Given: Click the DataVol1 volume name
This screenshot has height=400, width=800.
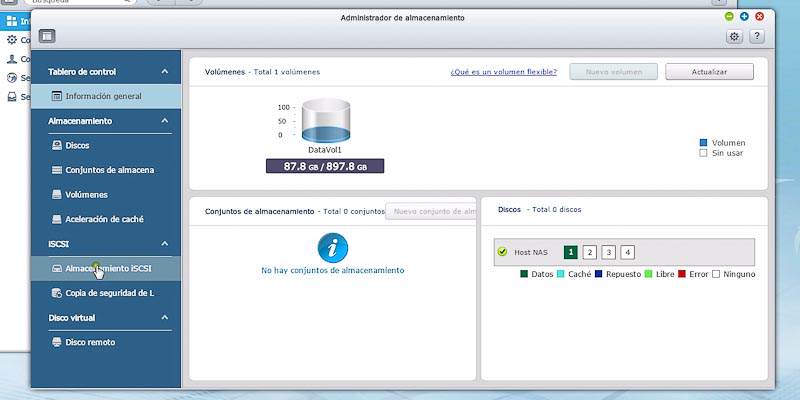Looking at the screenshot, I should (x=324, y=150).
